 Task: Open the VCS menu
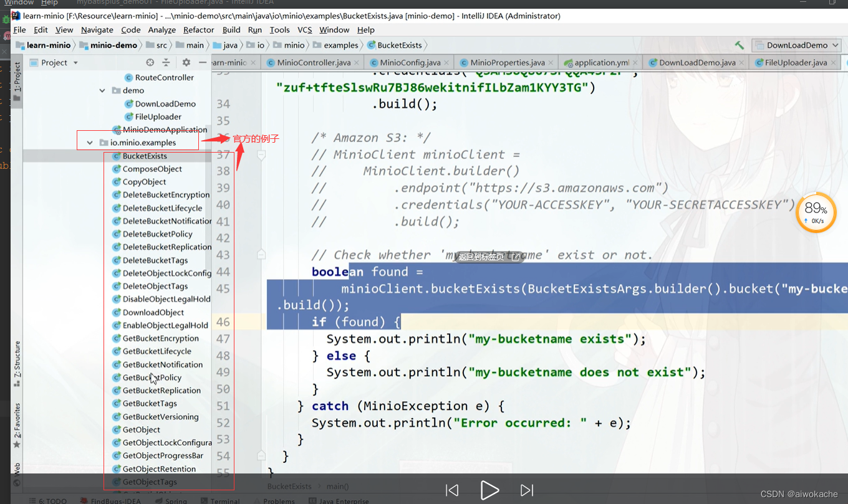pyautogui.click(x=305, y=29)
